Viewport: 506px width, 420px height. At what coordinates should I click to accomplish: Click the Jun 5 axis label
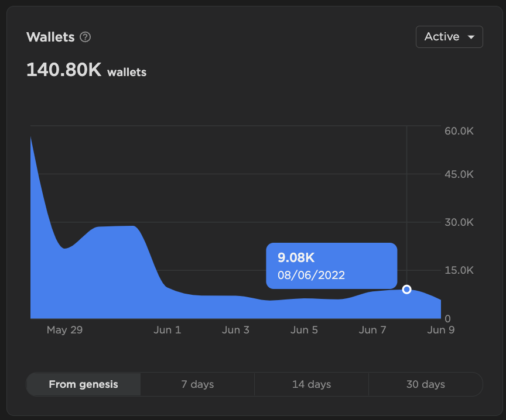(x=304, y=330)
